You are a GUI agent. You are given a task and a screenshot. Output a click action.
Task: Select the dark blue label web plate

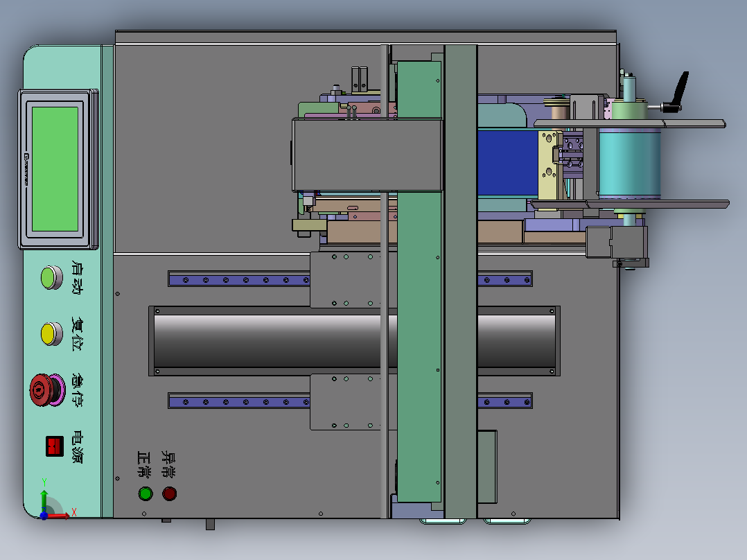tap(508, 162)
